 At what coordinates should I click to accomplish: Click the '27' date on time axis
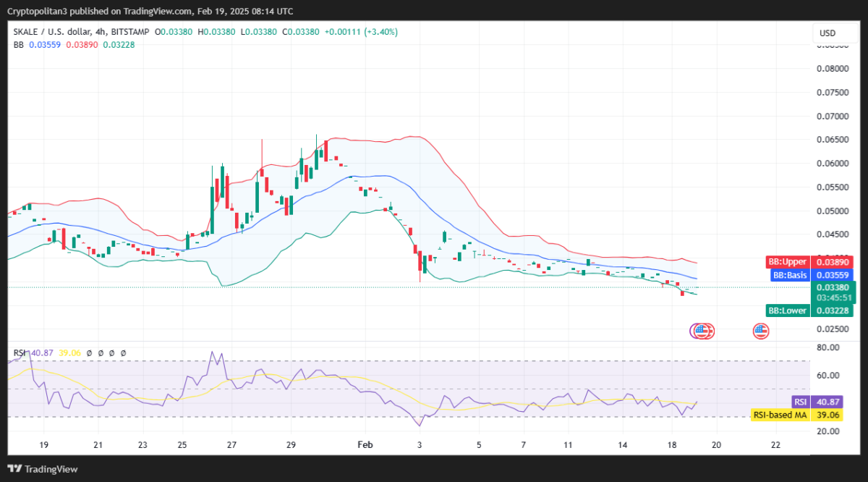coord(231,445)
